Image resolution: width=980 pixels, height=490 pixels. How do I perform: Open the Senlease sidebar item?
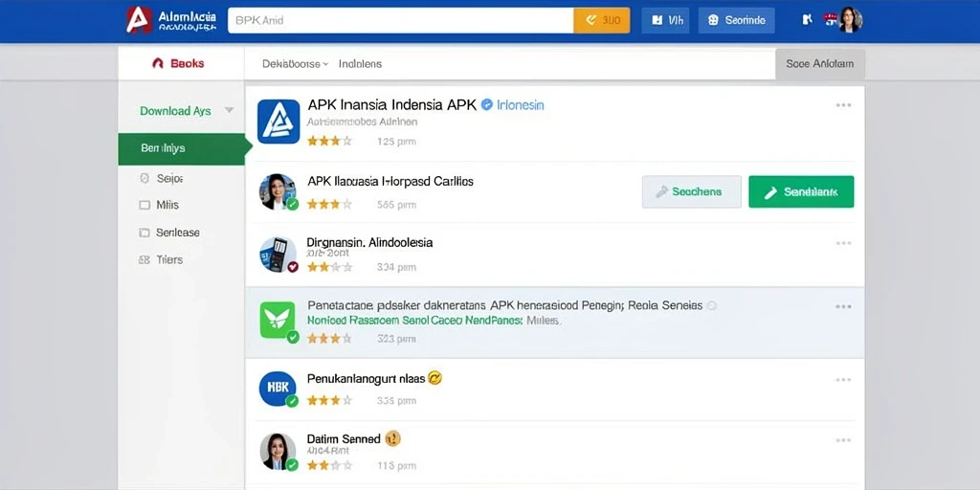point(177,233)
